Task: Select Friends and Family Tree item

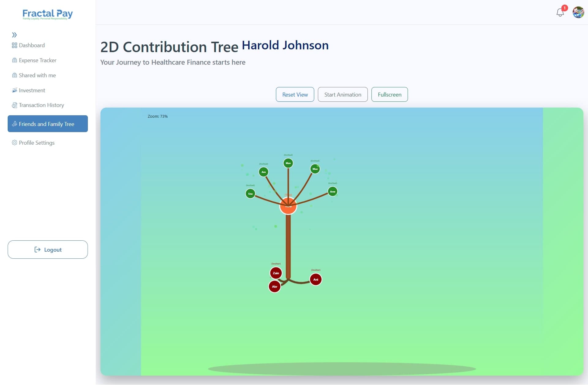Action: pyautogui.click(x=47, y=124)
